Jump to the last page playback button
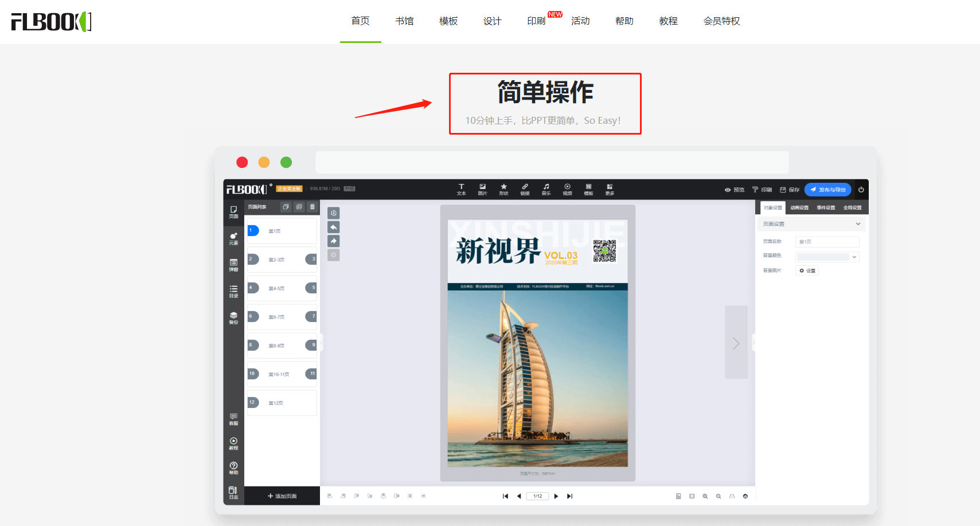The height and width of the screenshot is (526, 980). click(569, 496)
